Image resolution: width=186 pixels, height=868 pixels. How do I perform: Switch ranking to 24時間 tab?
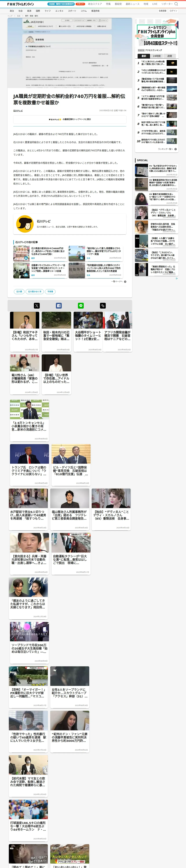(x=157, y=56)
